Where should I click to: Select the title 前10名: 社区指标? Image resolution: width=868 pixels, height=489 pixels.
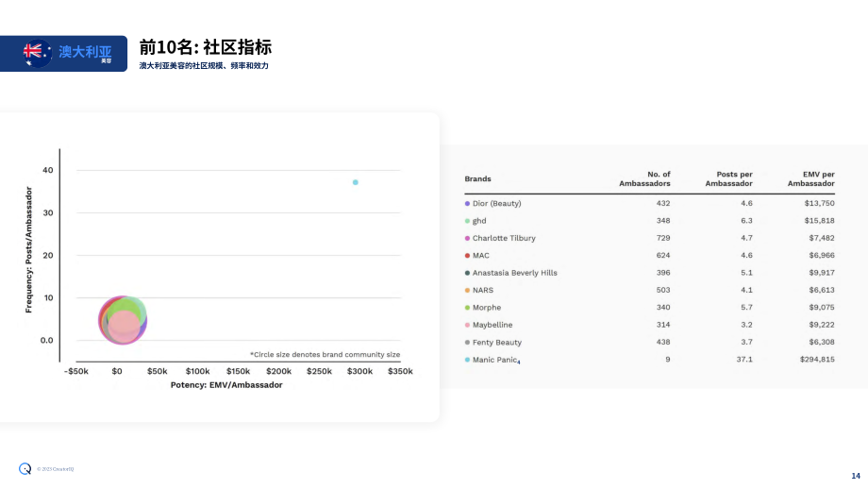pos(206,47)
